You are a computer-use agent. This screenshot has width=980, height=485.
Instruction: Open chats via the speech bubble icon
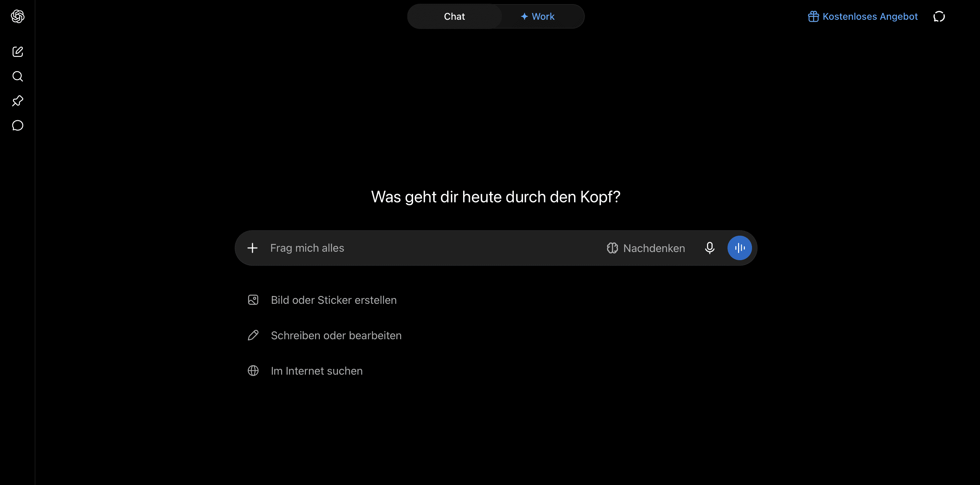click(17, 125)
